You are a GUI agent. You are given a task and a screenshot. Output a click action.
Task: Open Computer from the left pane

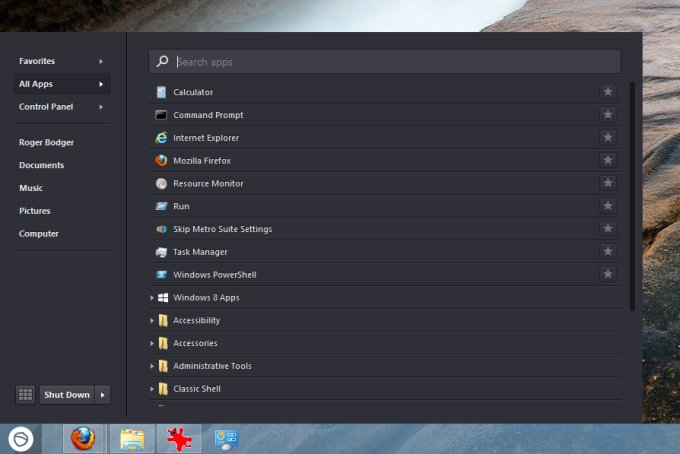click(39, 234)
